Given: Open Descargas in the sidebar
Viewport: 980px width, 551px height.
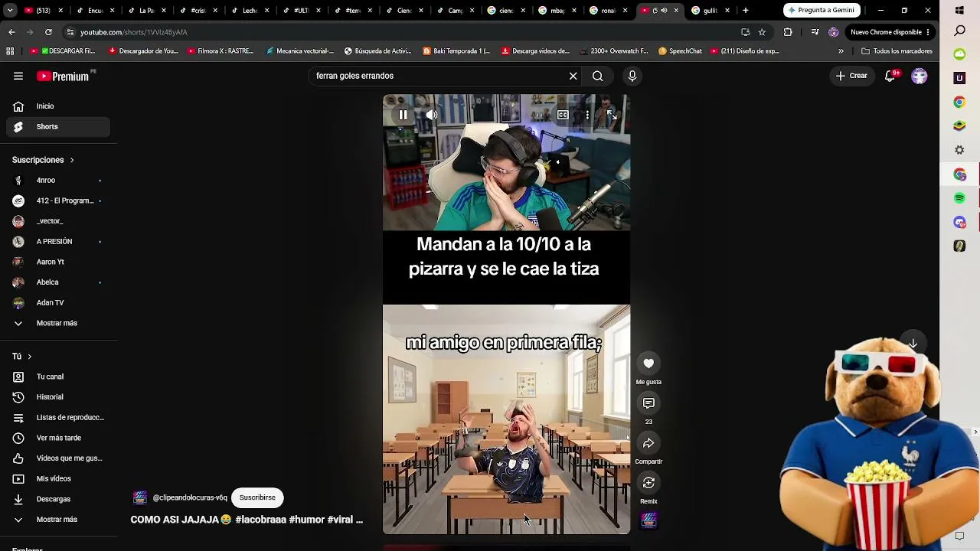Looking at the screenshot, I should pyautogui.click(x=58, y=499).
